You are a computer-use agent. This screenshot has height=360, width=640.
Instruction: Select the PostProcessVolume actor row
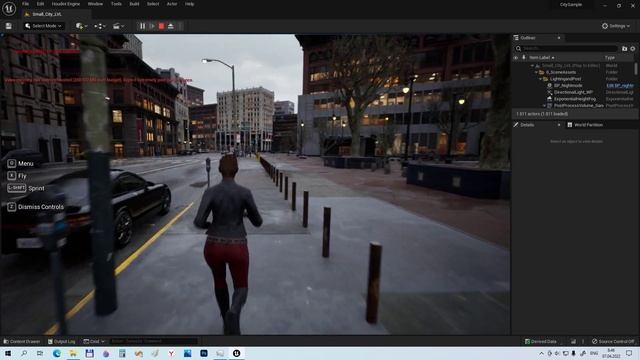coord(578,105)
